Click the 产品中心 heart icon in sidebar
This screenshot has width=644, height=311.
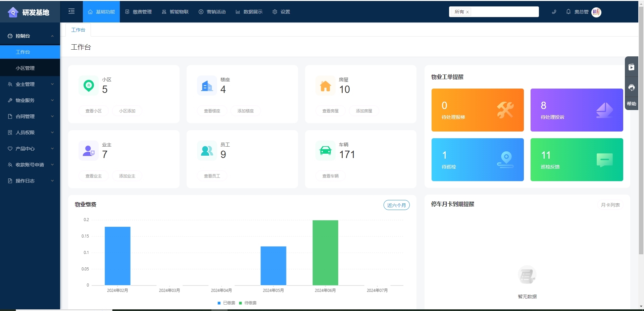(x=10, y=149)
